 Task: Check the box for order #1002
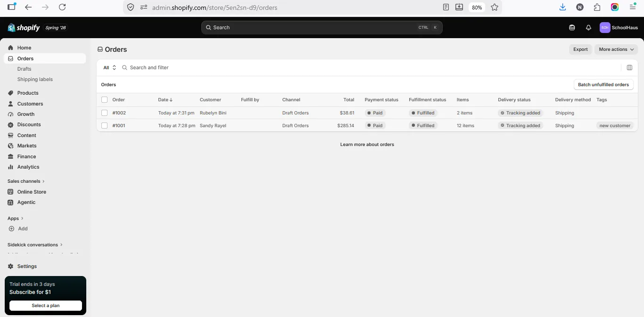point(104,113)
